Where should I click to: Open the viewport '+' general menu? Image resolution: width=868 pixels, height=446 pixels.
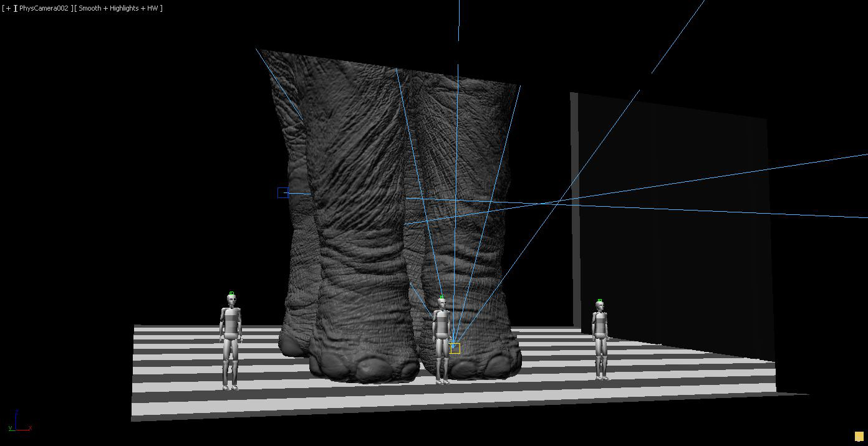[7, 8]
